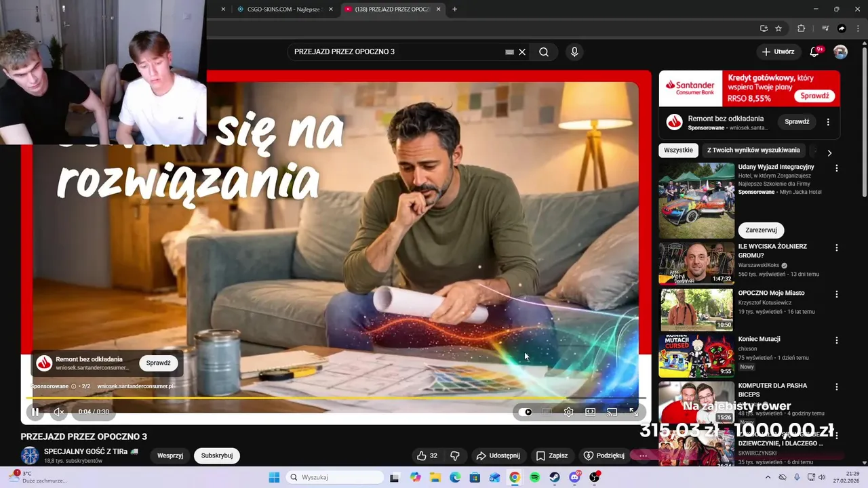Subscribe with the Subskrybuj button
The width and height of the screenshot is (868, 488).
pos(217,455)
